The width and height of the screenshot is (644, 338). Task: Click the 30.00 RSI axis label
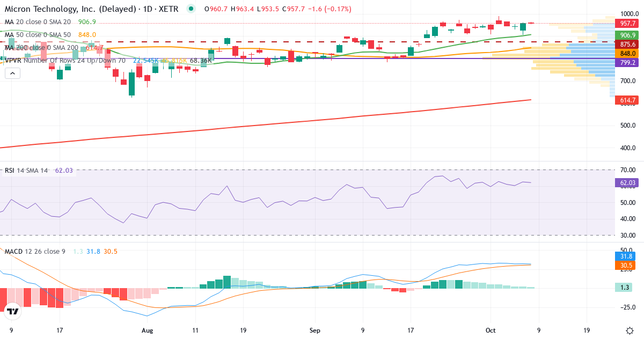(628, 235)
